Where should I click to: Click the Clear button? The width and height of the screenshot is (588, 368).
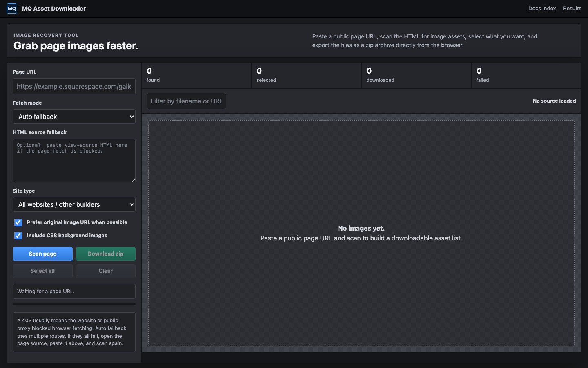tap(106, 271)
